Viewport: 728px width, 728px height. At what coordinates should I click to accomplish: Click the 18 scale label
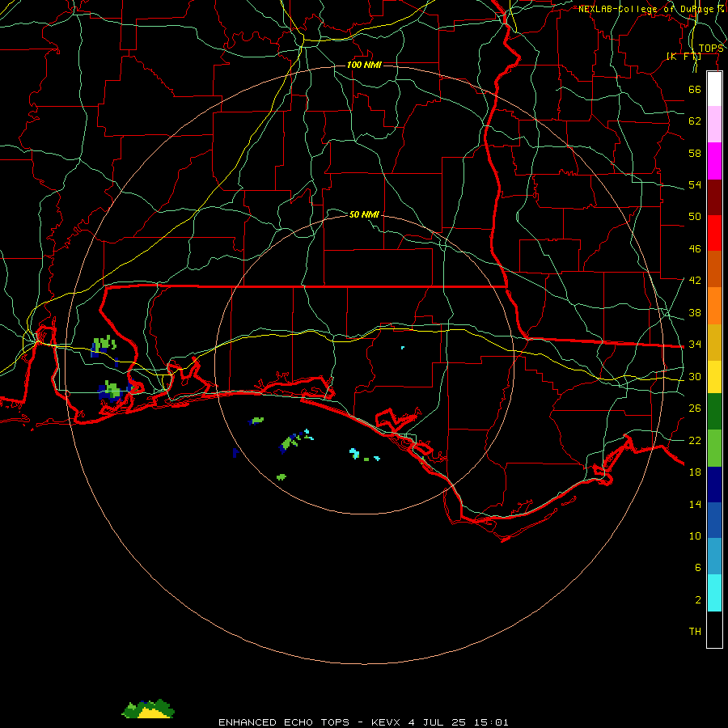click(695, 472)
